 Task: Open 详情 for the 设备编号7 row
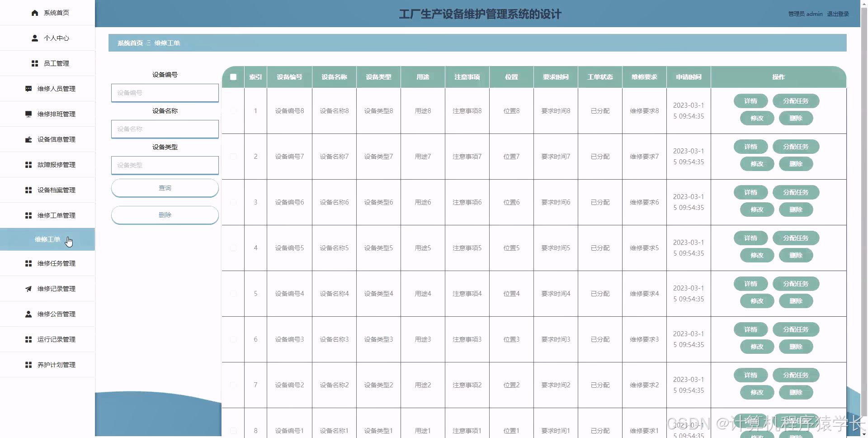(750, 147)
